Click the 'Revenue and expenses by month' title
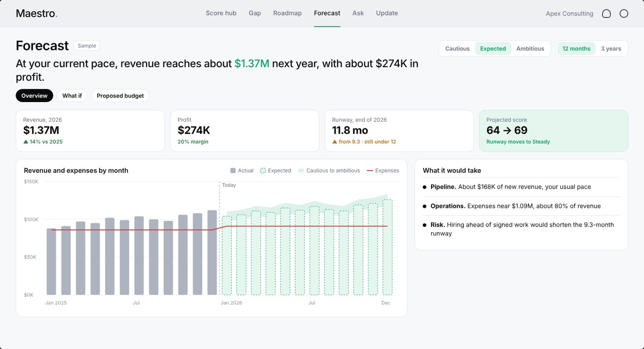 (76, 171)
